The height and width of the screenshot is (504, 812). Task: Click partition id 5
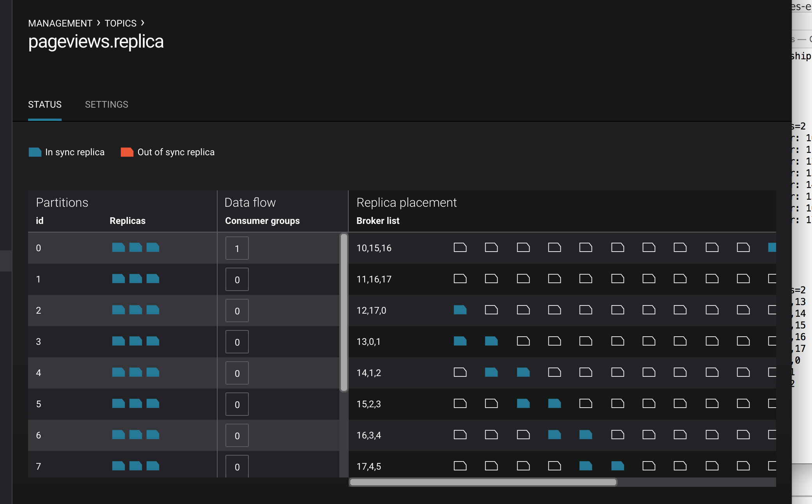(x=39, y=404)
